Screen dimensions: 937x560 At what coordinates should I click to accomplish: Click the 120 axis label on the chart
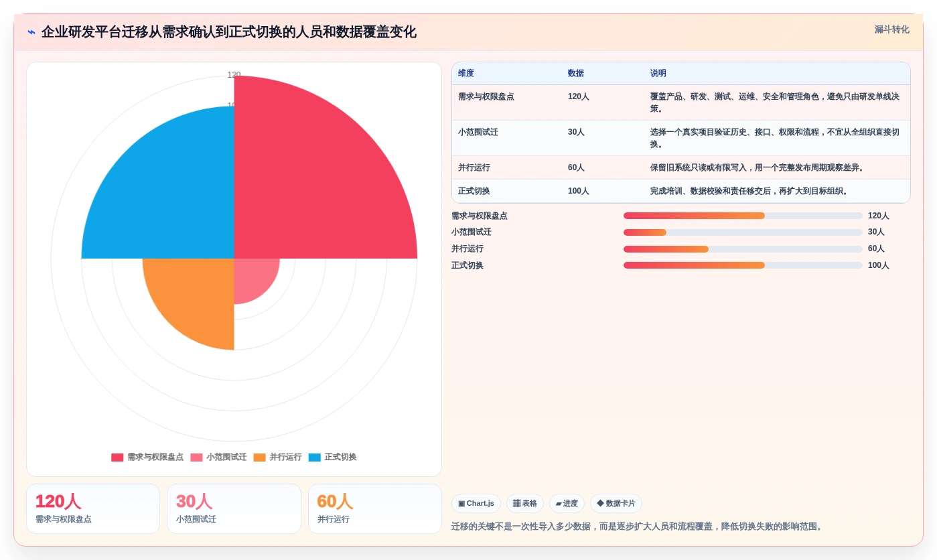pos(234,74)
